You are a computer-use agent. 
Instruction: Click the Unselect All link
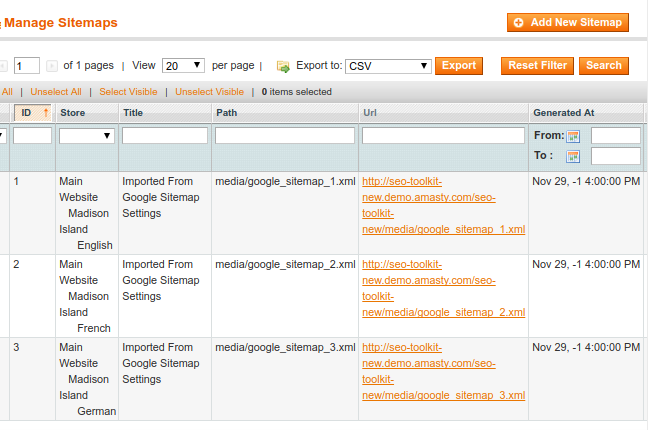pyautogui.click(x=55, y=92)
